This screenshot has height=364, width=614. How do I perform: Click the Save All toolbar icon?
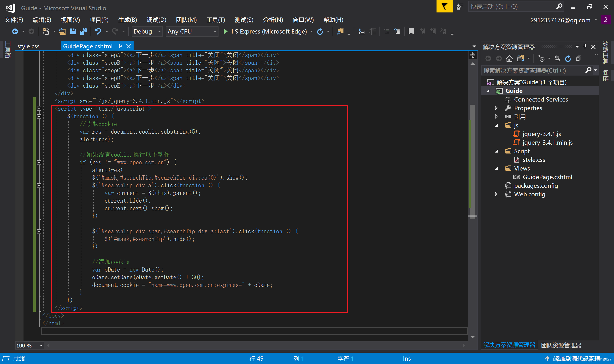pyautogui.click(x=84, y=31)
